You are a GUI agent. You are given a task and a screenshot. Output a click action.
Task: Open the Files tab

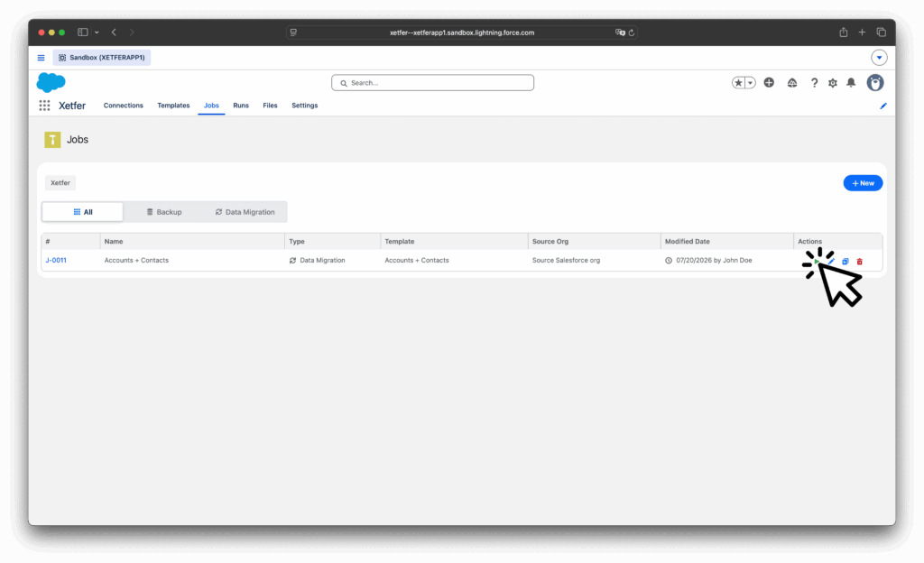270,106
